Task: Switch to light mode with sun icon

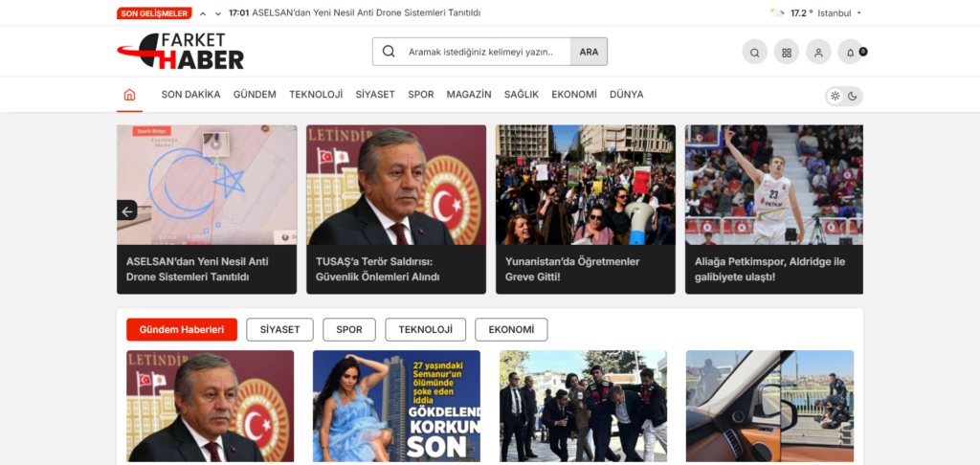Action: pos(835,96)
